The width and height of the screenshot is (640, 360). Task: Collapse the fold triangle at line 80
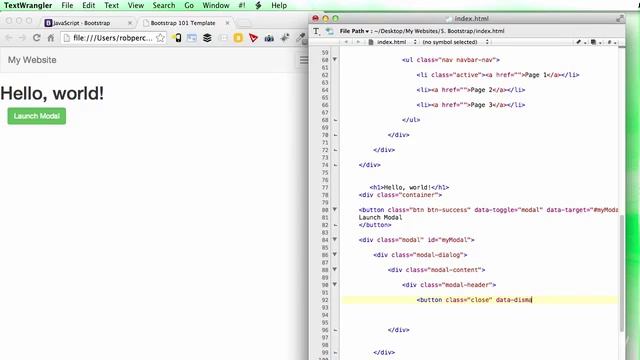[x=335, y=209]
